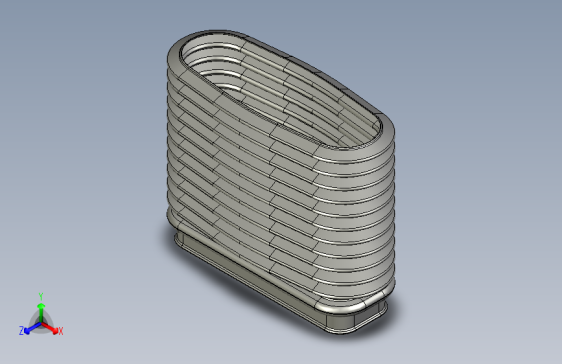562x364 pixels.
Task: Select the ribbed oval 3D model
Action: [281, 182]
